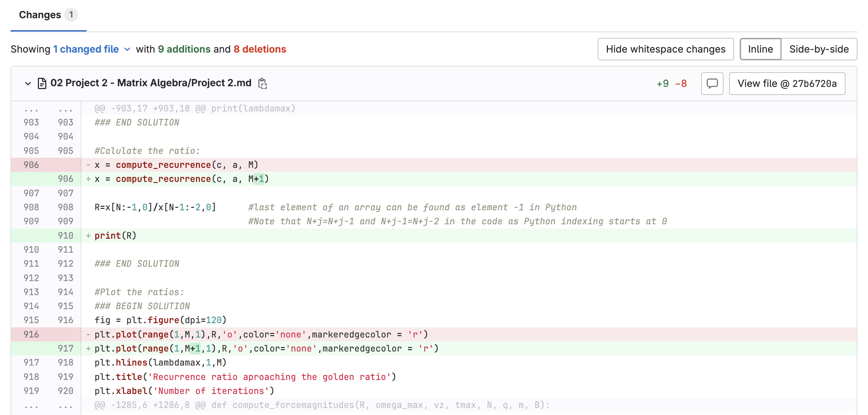Click new line number 917
Viewport: 868px width, 415px height.
click(x=66, y=348)
